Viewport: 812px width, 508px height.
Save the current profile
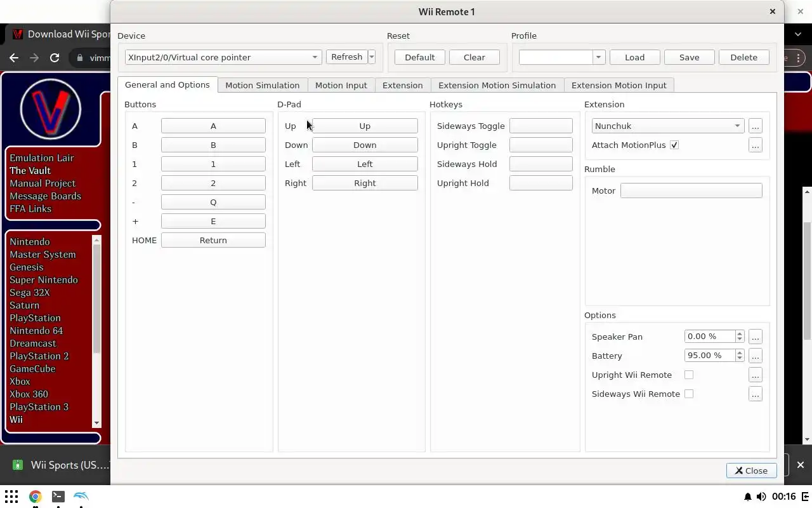(689, 57)
